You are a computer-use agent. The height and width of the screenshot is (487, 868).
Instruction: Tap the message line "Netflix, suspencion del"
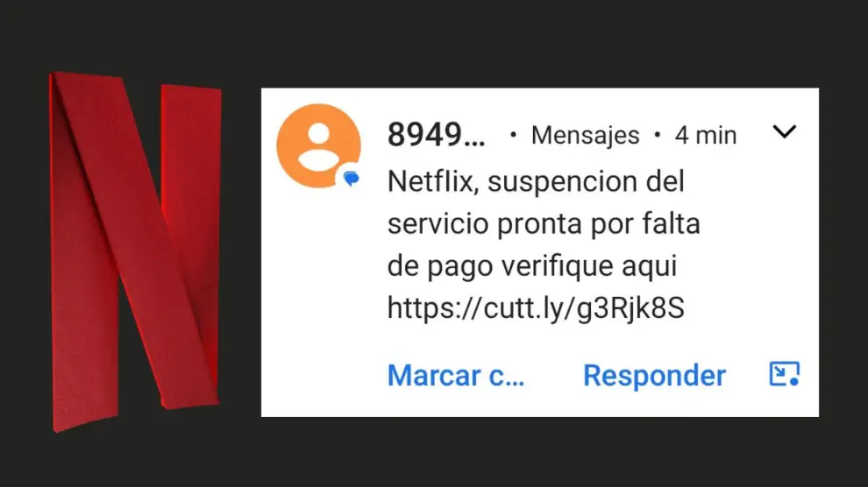(x=536, y=181)
